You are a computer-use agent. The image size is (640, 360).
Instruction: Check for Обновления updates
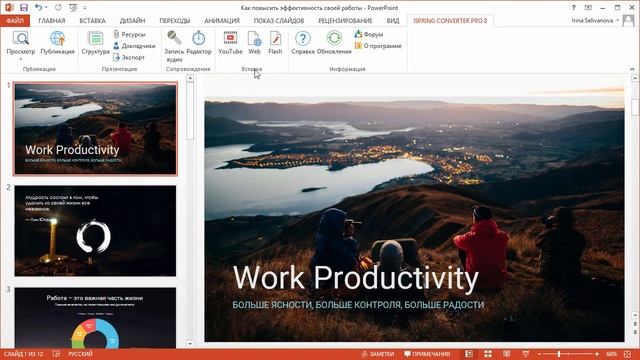[x=334, y=43]
